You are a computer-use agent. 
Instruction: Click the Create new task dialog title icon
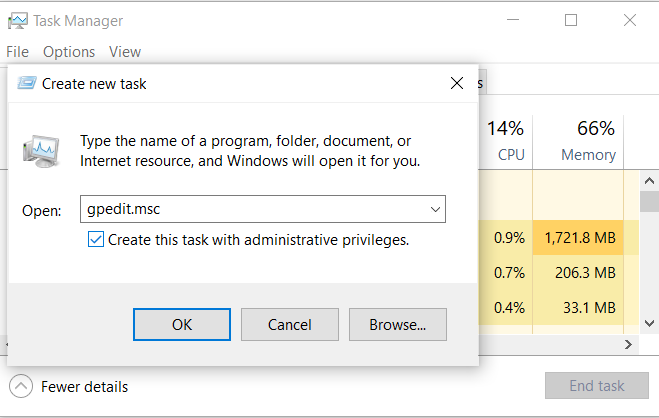(x=27, y=83)
